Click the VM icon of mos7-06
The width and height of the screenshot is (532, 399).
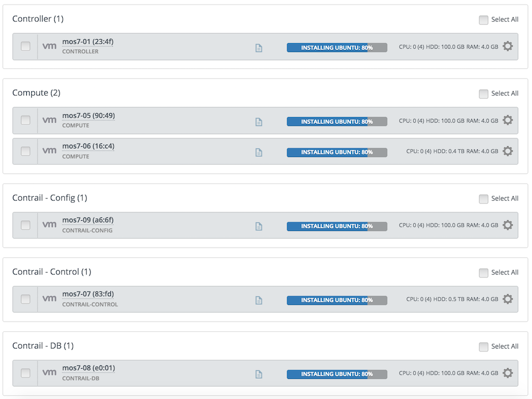click(49, 151)
